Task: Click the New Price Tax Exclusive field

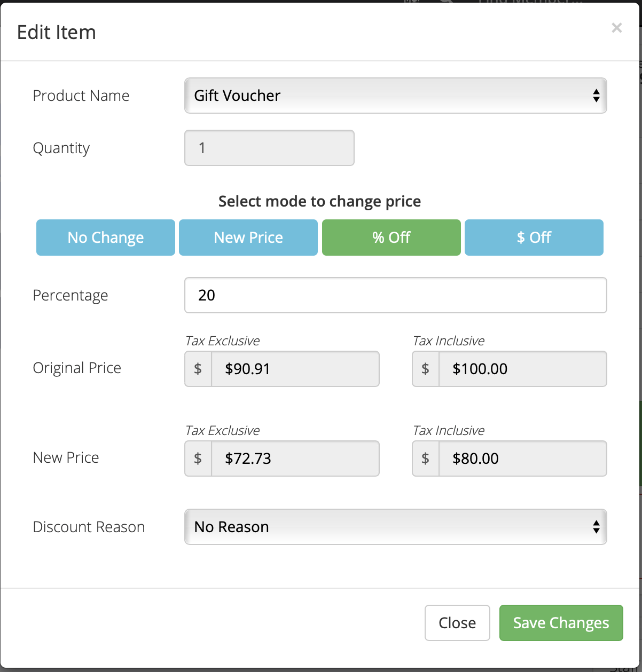Action: point(295,458)
